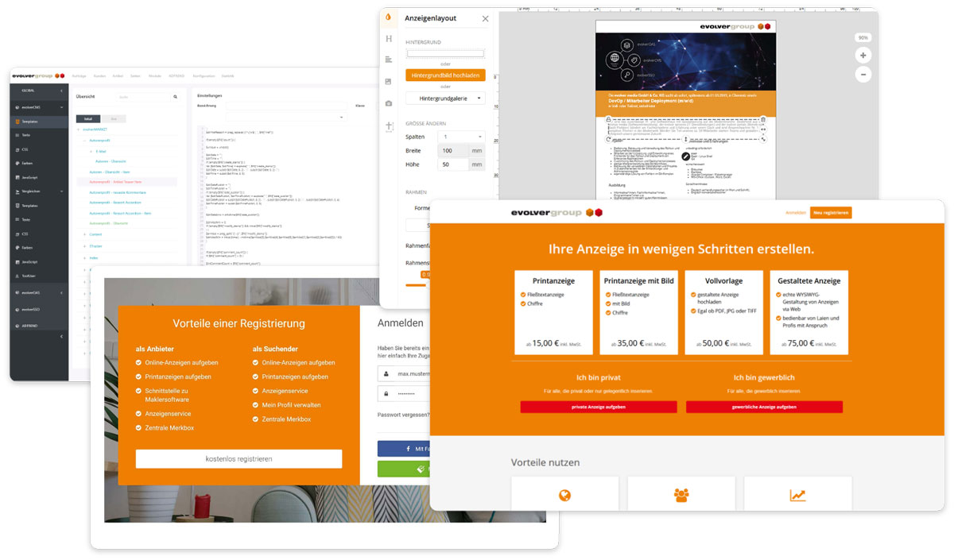Open the Spalten dropdown

[x=461, y=137]
